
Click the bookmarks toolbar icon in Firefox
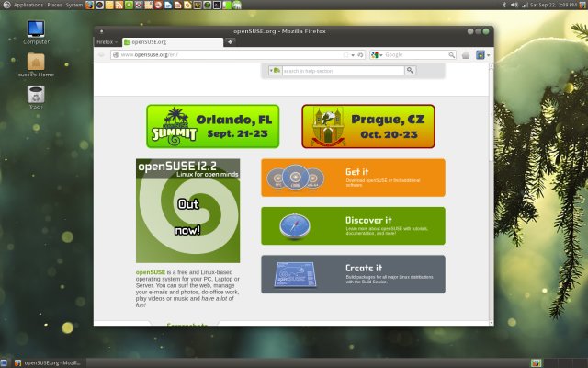[x=481, y=55]
